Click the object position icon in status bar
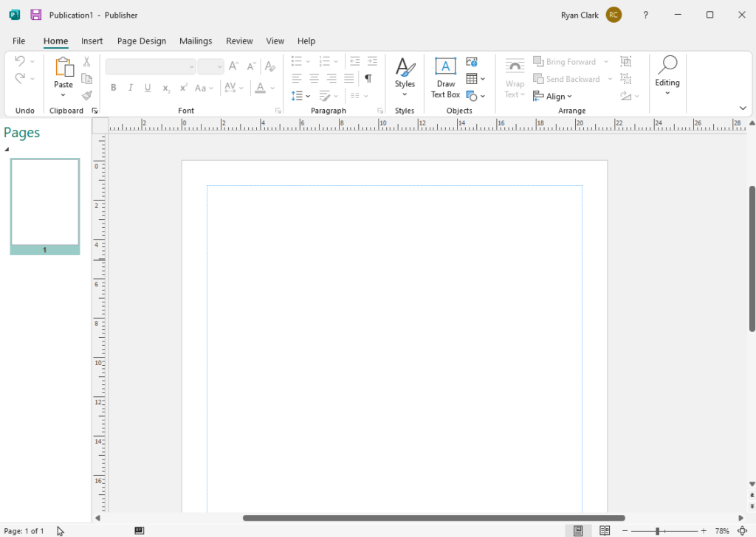 click(140, 530)
